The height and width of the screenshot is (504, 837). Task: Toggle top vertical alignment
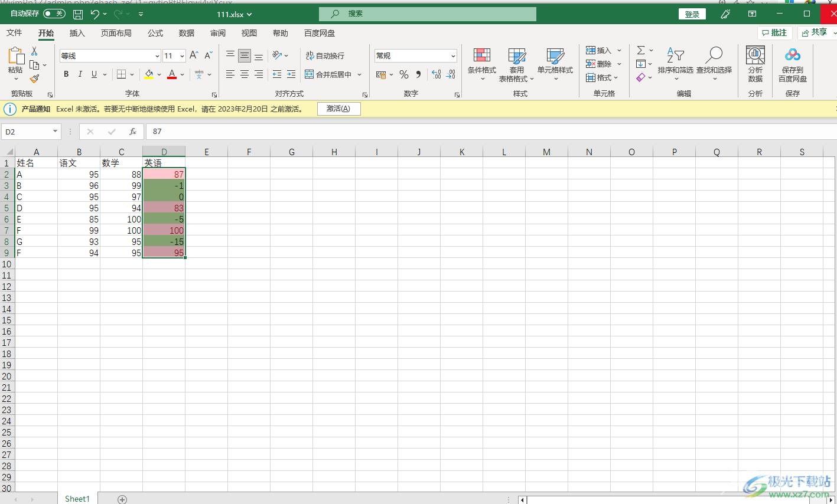(230, 55)
